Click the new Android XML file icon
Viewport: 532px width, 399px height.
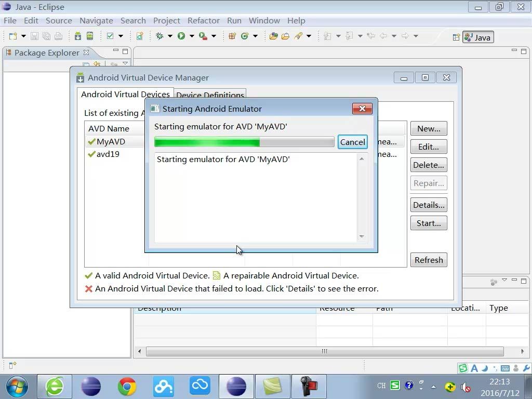pos(140,36)
